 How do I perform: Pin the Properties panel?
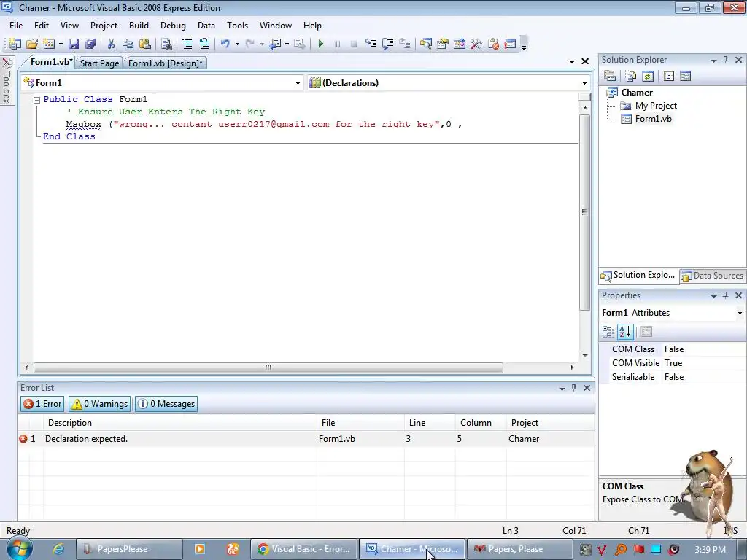click(725, 295)
